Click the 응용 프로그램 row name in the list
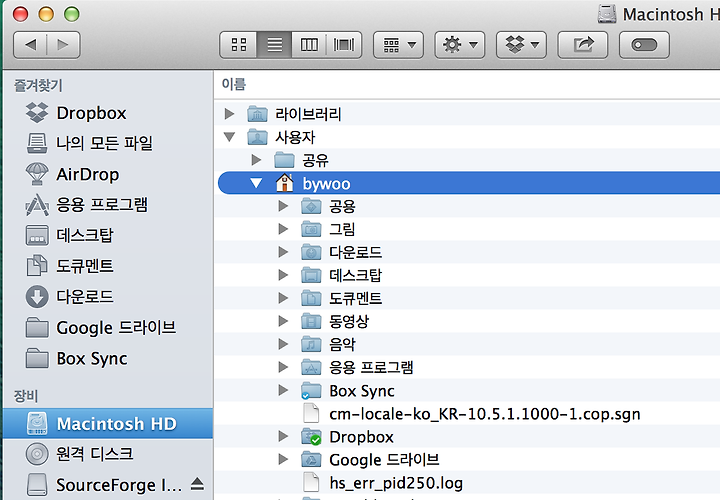 [x=371, y=367]
